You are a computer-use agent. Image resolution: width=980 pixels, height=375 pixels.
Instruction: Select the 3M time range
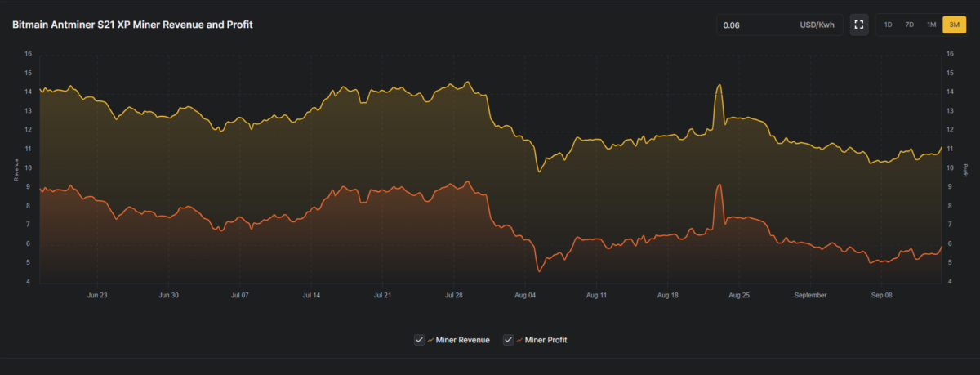click(x=954, y=25)
